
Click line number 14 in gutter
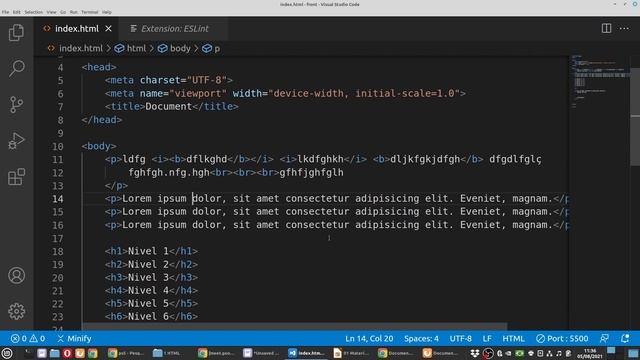pos(58,199)
